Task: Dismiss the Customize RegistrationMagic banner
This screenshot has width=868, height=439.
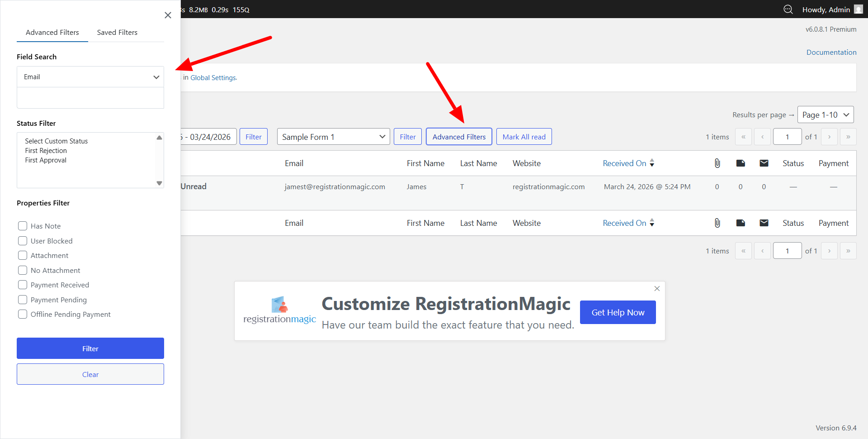Action: click(x=657, y=289)
